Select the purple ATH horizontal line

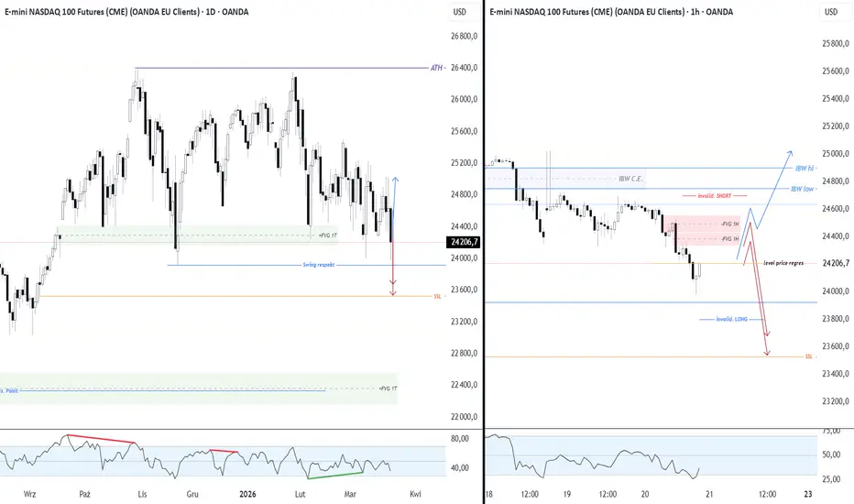click(x=282, y=68)
